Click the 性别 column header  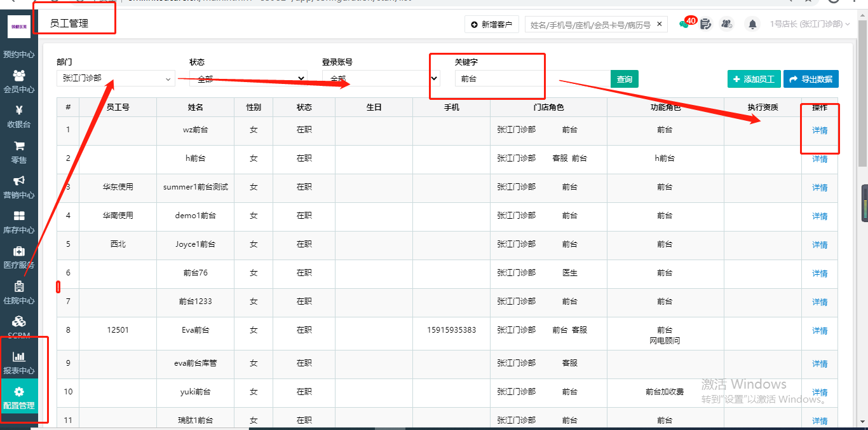pos(254,107)
